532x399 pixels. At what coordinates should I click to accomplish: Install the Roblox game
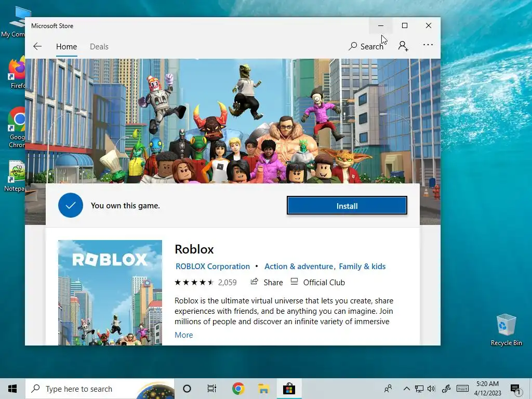(347, 206)
